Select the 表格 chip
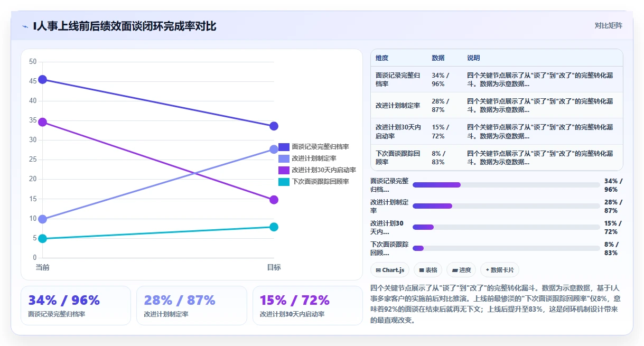The height and width of the screenshot is (346, 644). click(428, 270)
